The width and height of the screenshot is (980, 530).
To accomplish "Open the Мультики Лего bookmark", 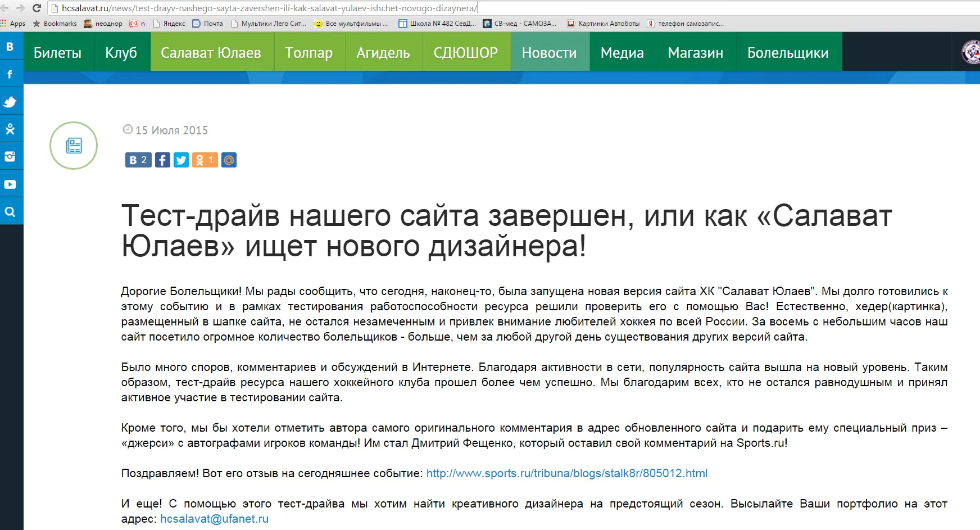I will click(x=269, y=24).
